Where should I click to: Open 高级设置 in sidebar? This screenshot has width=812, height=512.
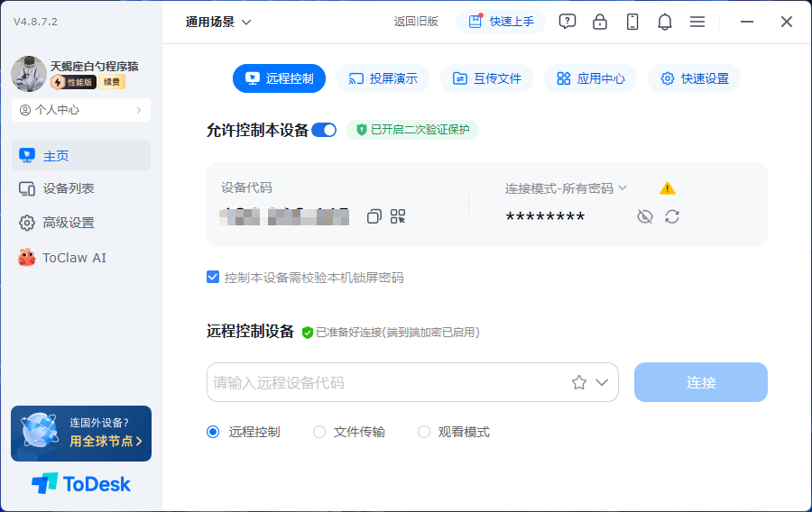(81, 223)
